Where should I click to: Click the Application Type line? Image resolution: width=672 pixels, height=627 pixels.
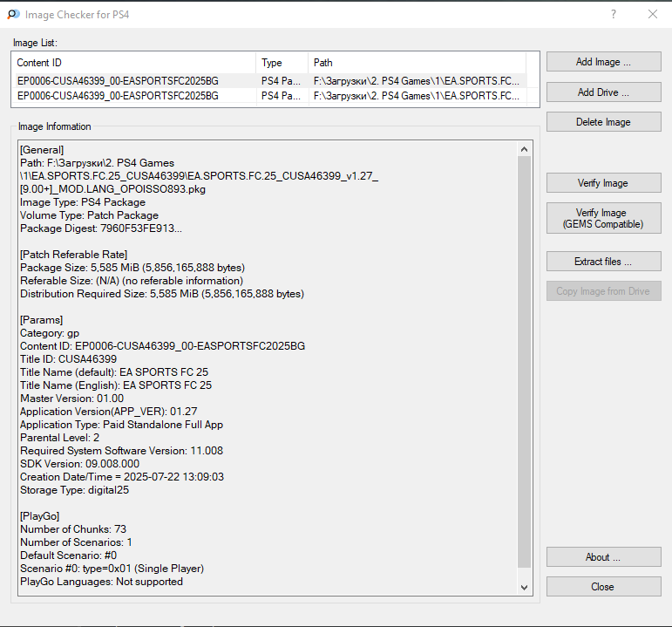point(122,425)
